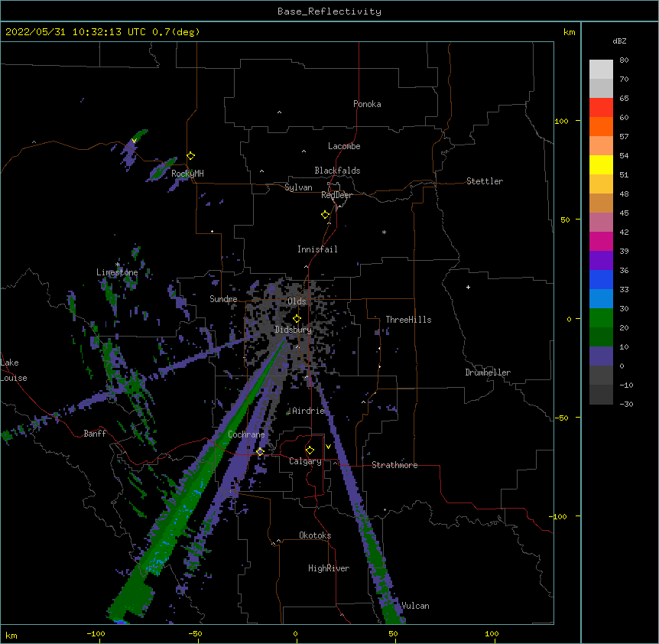Image resolution: width=659 pixels, height=644 pixels.
Task: Click the Blackfalds label on the map
Action: pyautogui.click(x=337, y=171)
